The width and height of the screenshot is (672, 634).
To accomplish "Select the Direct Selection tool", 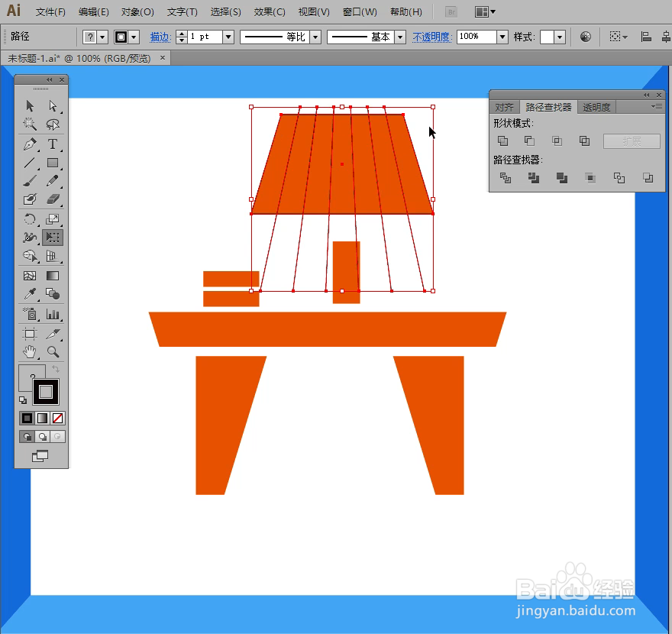I will [x=53, y=106].
